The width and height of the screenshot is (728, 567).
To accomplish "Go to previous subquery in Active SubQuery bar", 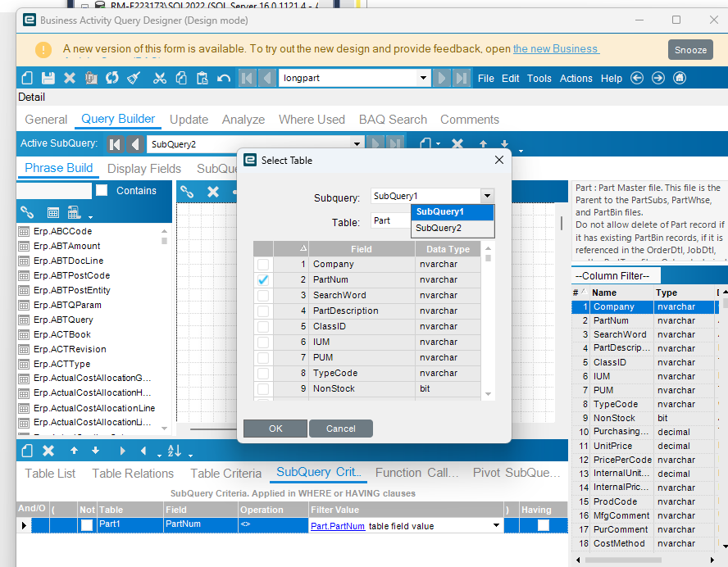I will pos(135,144).
